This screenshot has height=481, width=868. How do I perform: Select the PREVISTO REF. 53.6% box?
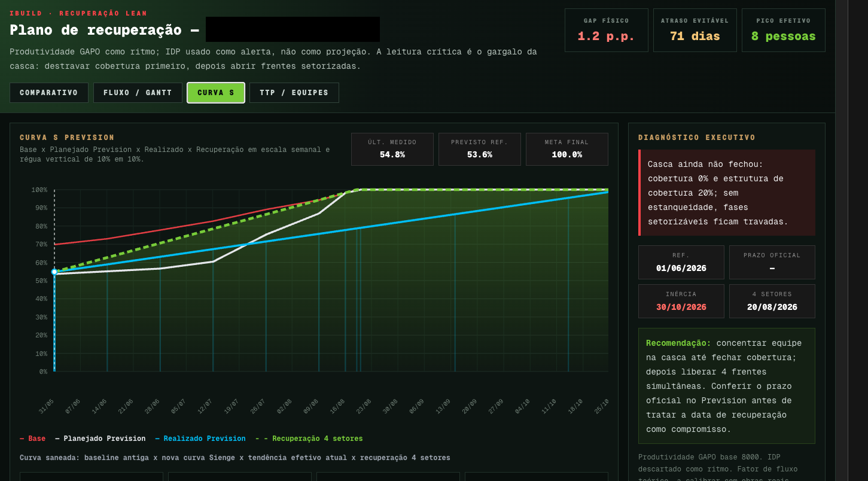tap(480, 149)
